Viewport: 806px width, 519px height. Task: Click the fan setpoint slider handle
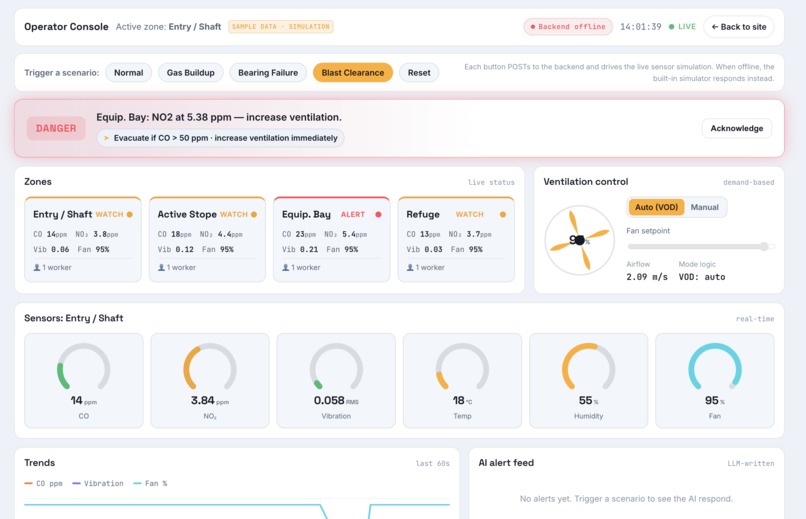(764, 247)
